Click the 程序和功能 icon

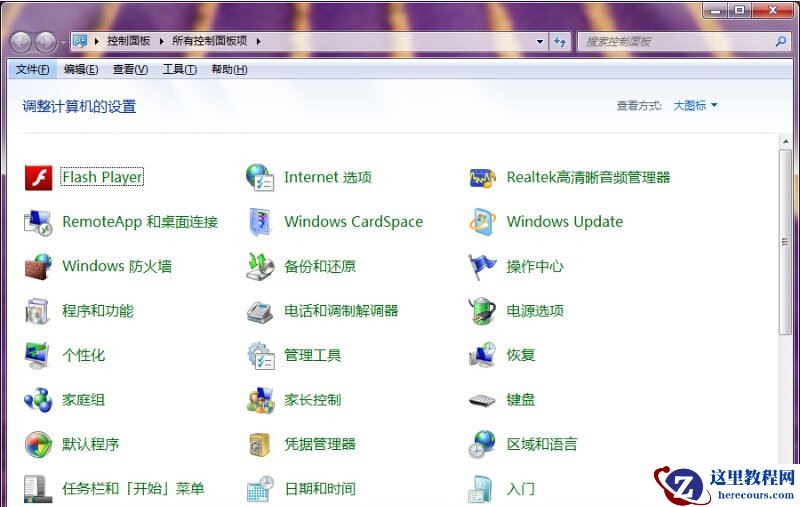37,311
